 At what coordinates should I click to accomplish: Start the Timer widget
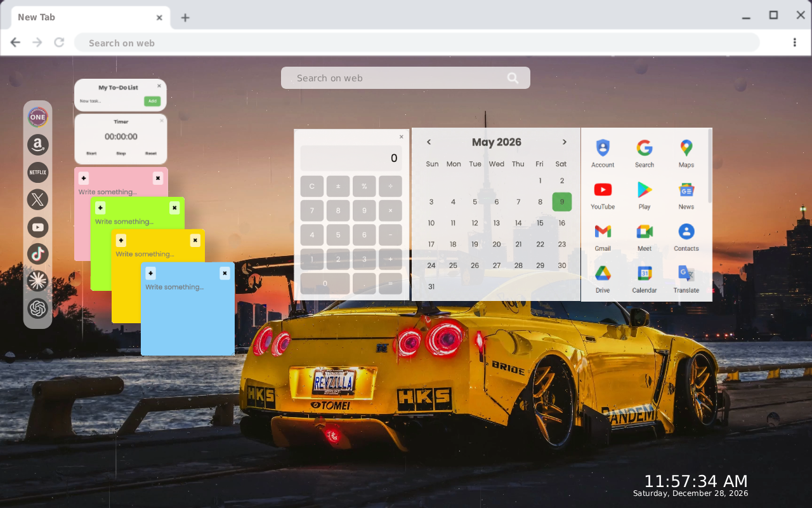point(91,154)
